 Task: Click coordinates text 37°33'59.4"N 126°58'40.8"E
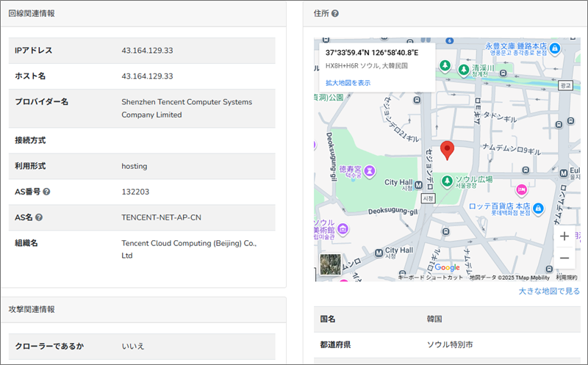(372, 53)
